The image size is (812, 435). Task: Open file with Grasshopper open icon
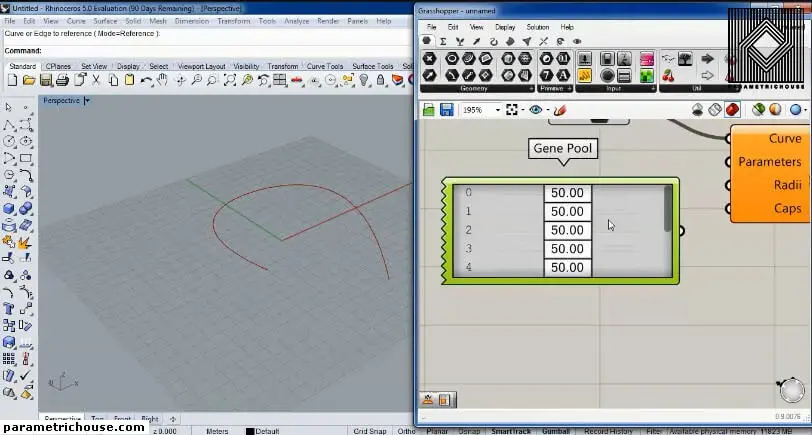tap(428, 110)
